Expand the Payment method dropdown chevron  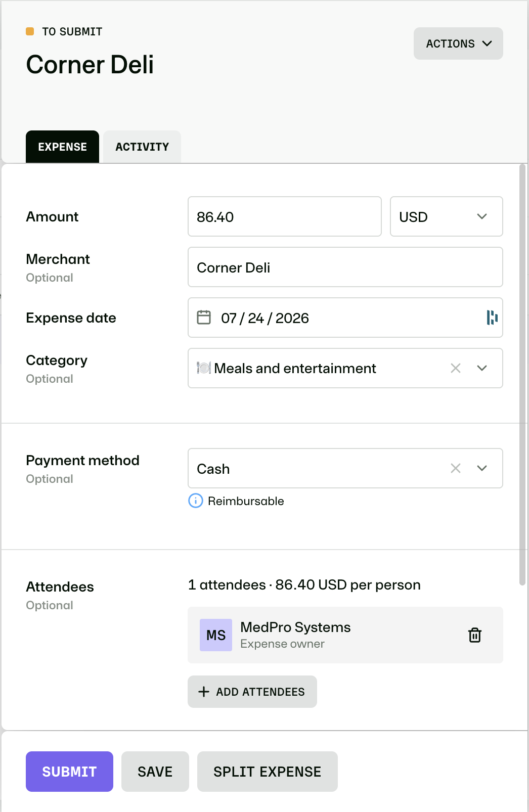[x=482, y=468]
